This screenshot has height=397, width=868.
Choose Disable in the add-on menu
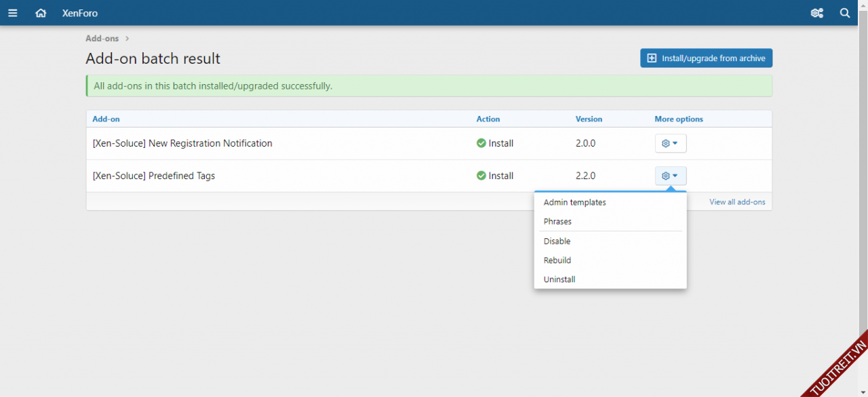coord(557,241)
